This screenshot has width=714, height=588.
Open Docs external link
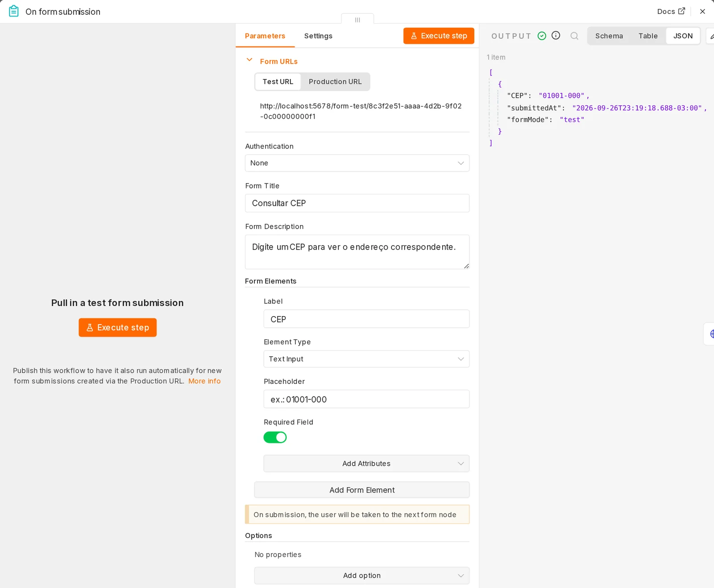point(671,11)
